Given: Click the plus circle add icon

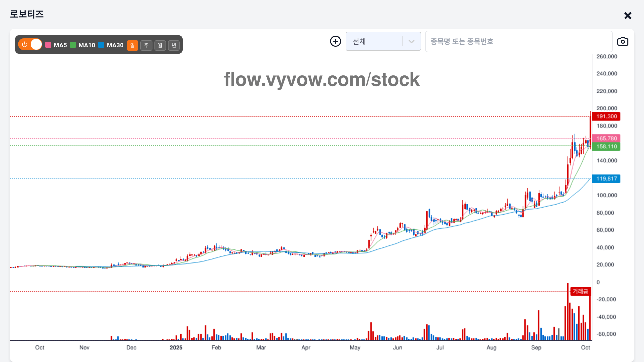Looking at the screenshot, I should point(335,41).
